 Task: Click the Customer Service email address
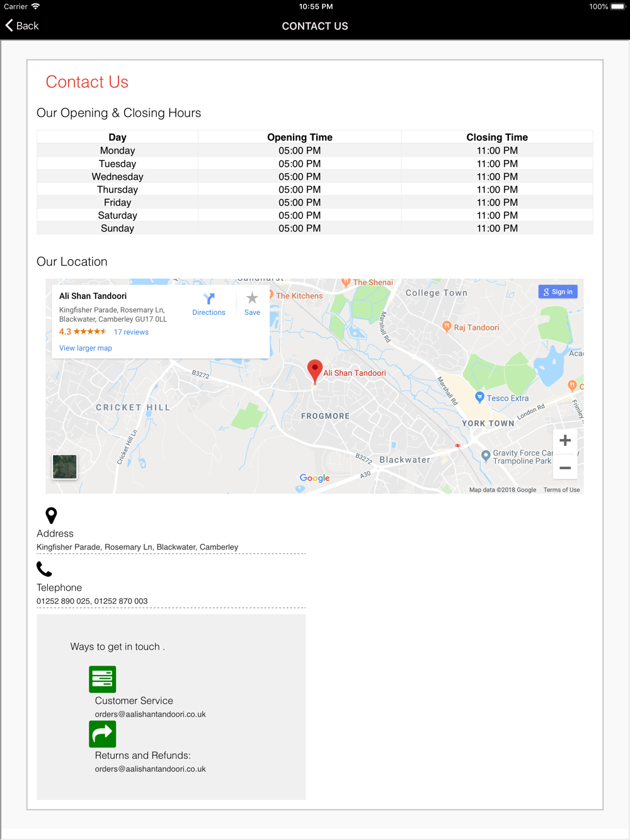[x=151, y=714]
